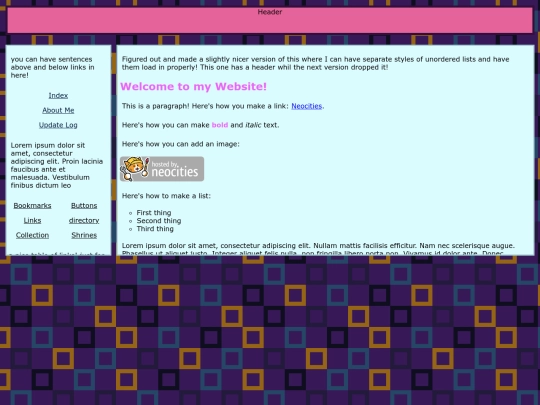Click the 'Here's how you can add an image' text
This screenshot has height=405, width=540.
pos(180,144)
